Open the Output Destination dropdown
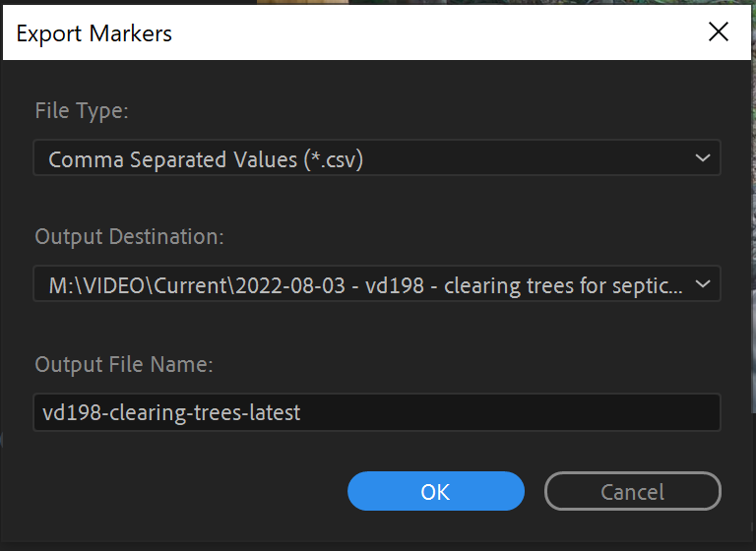 coord(376,284)
